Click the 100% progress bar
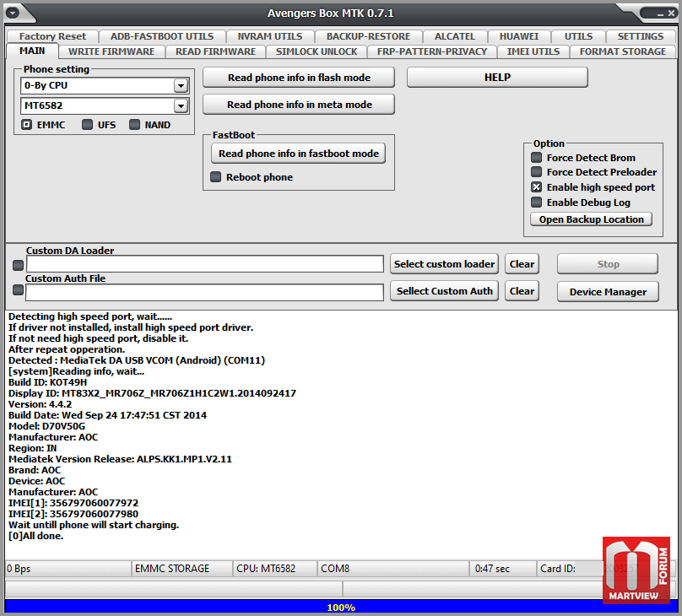 pos(341,608)
